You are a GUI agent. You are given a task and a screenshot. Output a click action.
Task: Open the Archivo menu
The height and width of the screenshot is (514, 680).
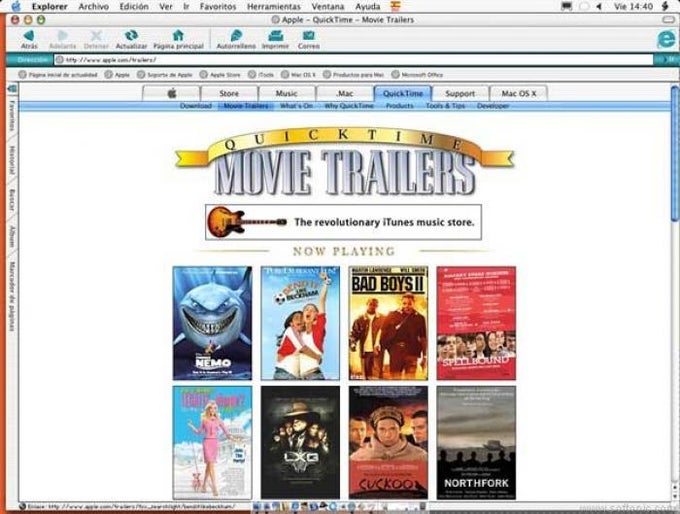point(93,7)
